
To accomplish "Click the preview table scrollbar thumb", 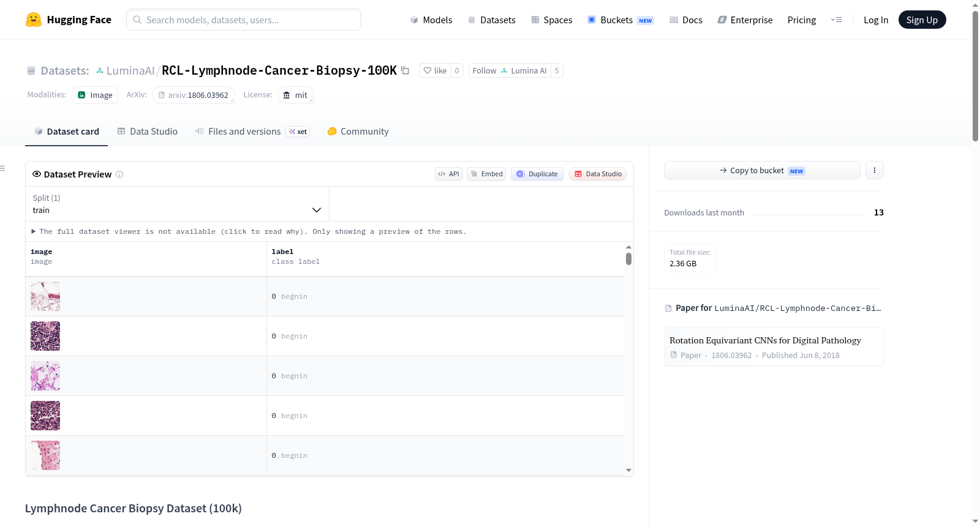I will [628, 259].
